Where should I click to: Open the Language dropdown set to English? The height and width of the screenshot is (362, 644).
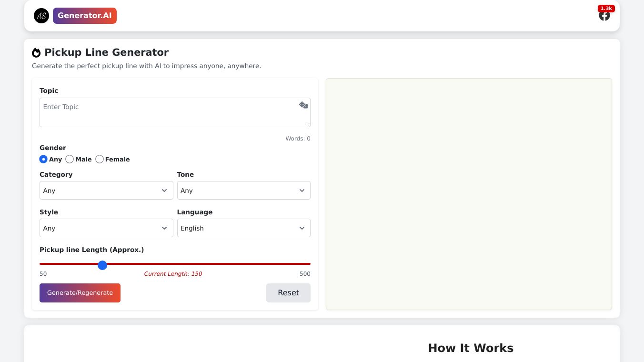(x=244, y=228)
